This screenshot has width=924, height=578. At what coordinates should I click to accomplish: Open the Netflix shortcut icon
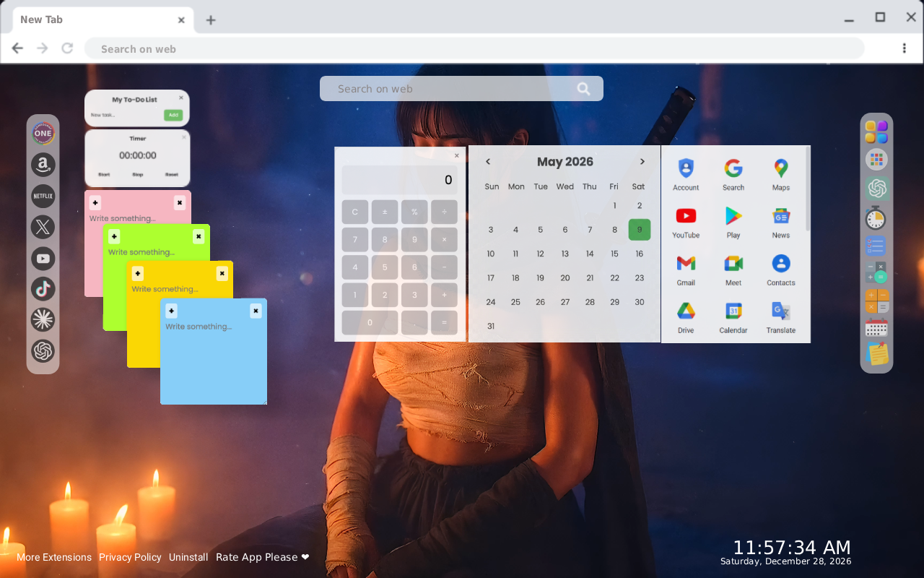[x=43, y=196]
